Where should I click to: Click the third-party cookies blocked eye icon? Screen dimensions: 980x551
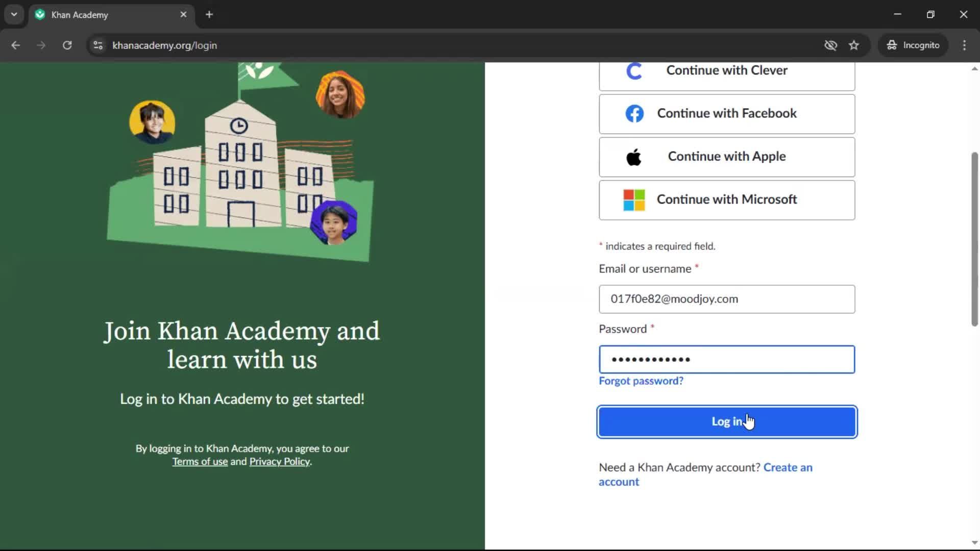click(x=830, y=45)
